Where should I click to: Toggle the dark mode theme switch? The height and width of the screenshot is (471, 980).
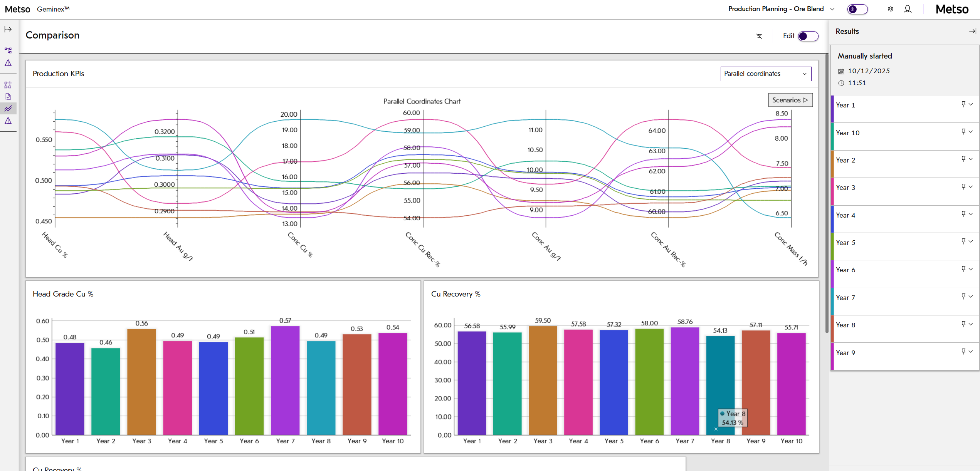(857, 9)
